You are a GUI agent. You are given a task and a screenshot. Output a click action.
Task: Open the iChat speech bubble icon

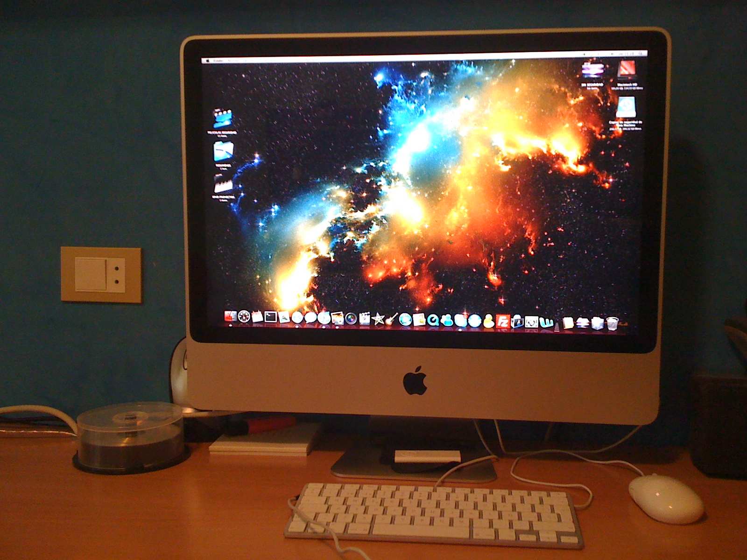310,318
